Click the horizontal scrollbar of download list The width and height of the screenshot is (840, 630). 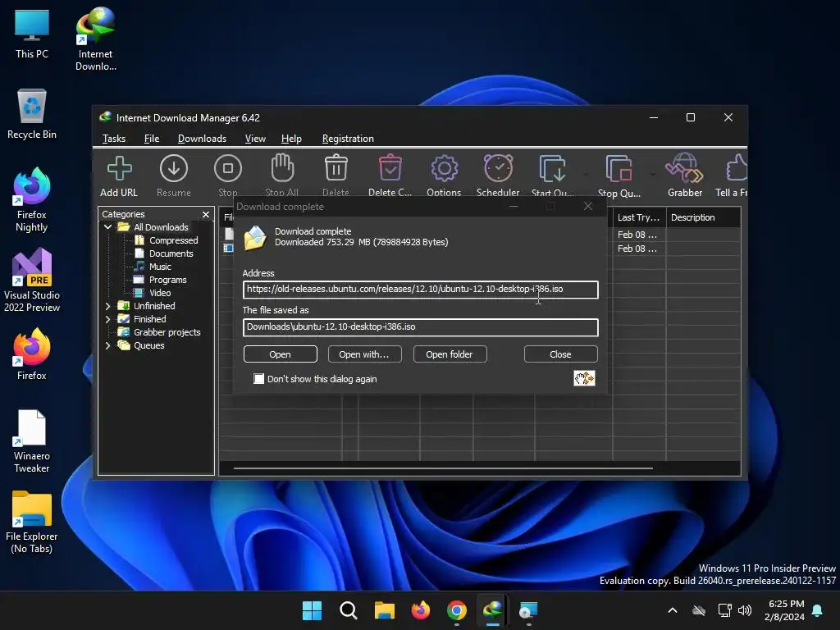[443, 468]
